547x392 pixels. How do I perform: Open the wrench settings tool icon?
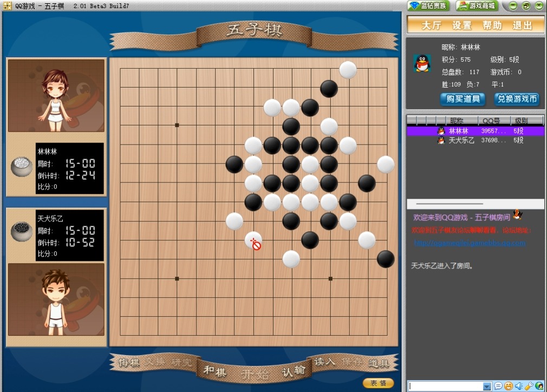coord(529,386)
